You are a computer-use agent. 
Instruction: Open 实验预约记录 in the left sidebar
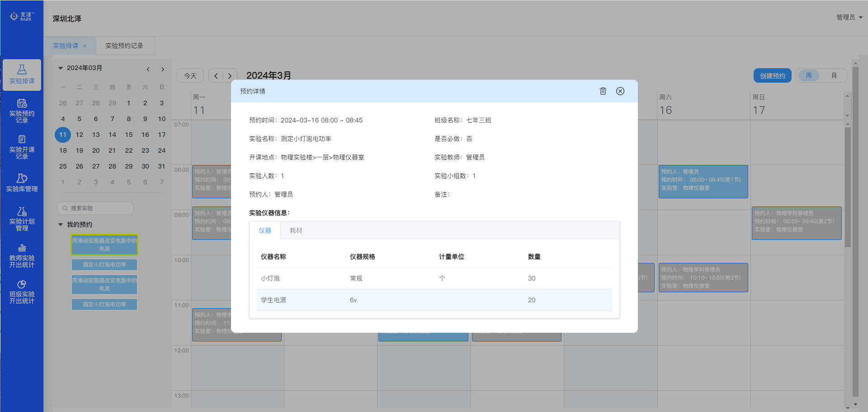[22, 111]
